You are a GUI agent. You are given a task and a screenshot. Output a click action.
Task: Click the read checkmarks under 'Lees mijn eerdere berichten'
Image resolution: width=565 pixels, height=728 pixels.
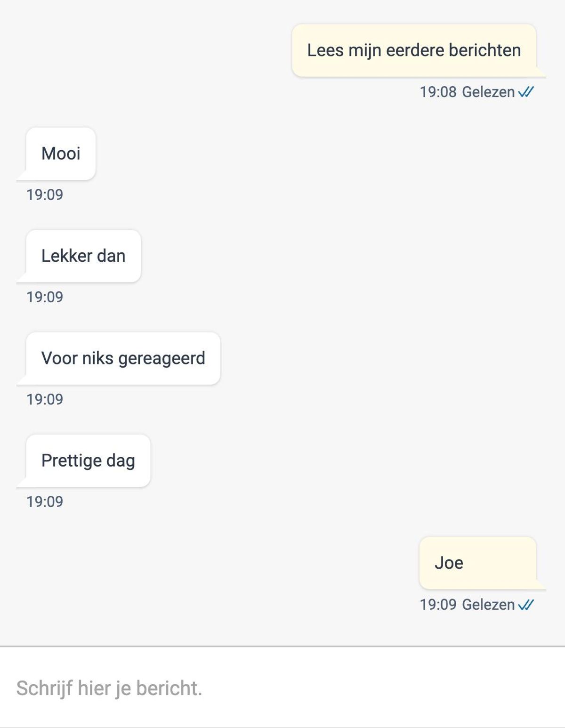coord(526,92)
